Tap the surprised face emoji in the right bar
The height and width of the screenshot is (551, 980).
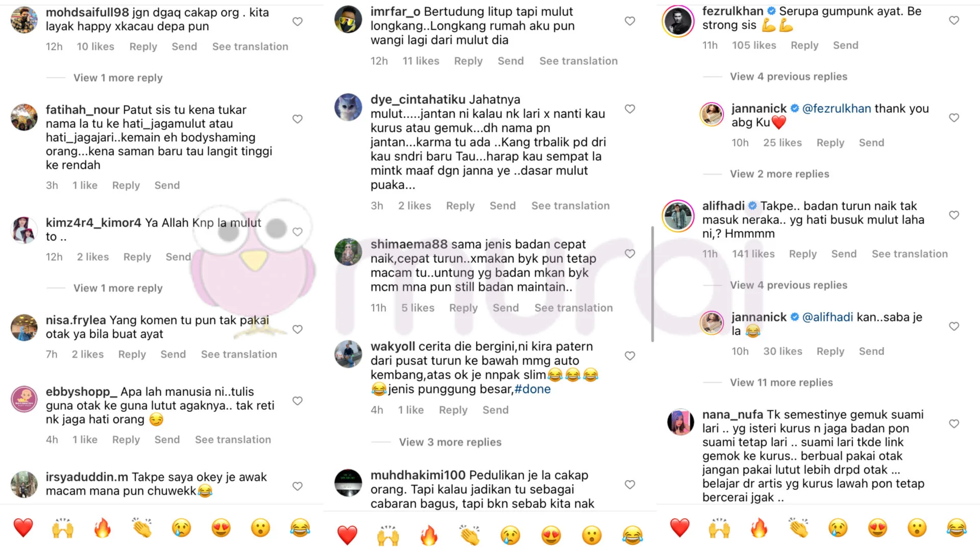917,528
